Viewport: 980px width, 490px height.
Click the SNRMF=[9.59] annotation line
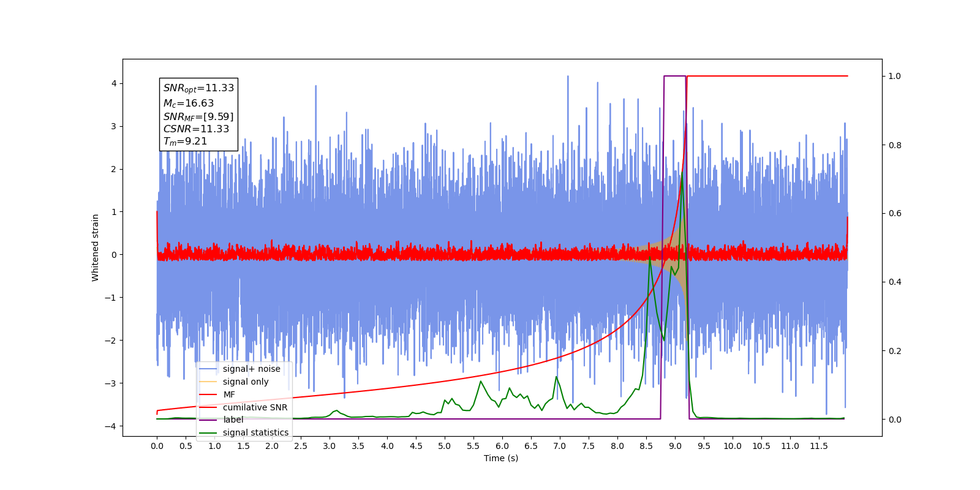198,116
